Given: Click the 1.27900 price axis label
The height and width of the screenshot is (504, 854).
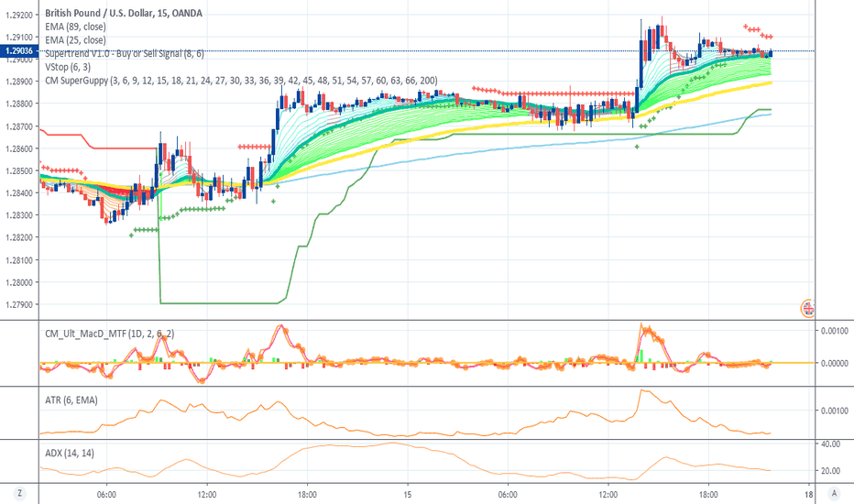Looking at the screenshot, I should (19, 304).
